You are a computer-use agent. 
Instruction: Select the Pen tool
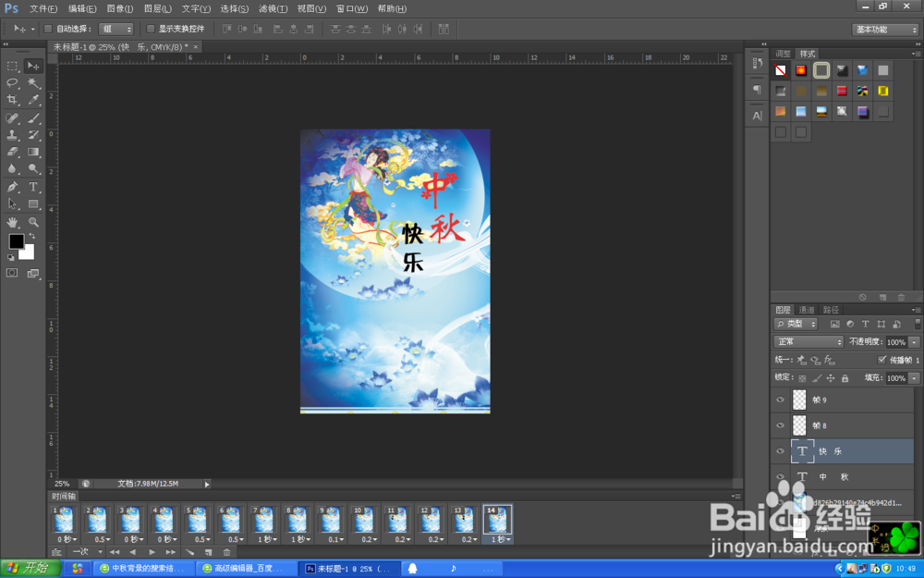(x=12, y=187)
